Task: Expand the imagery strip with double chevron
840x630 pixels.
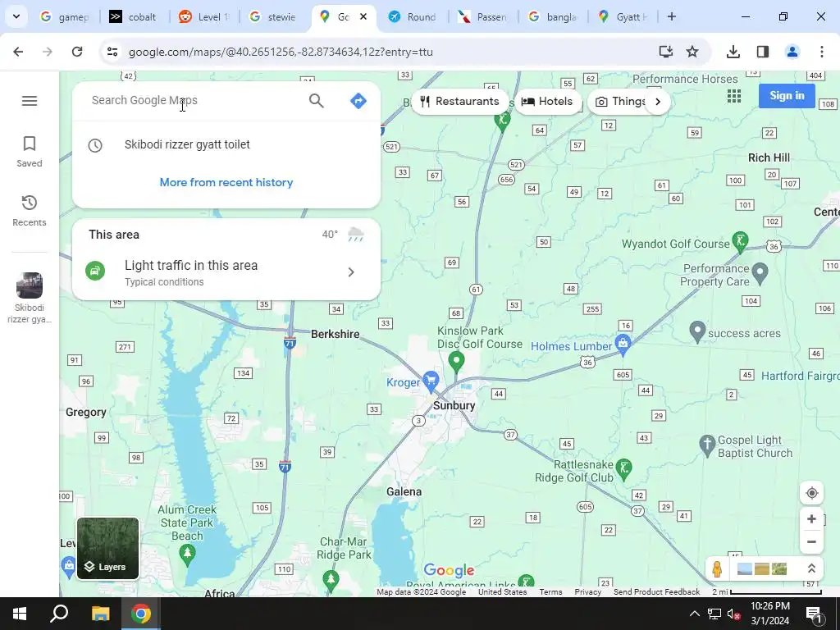Action: click(x=811, y=568)
